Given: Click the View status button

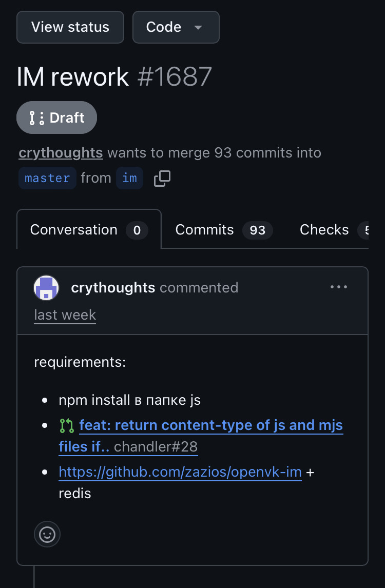Looking at the screenshot, I should [70, 27].
